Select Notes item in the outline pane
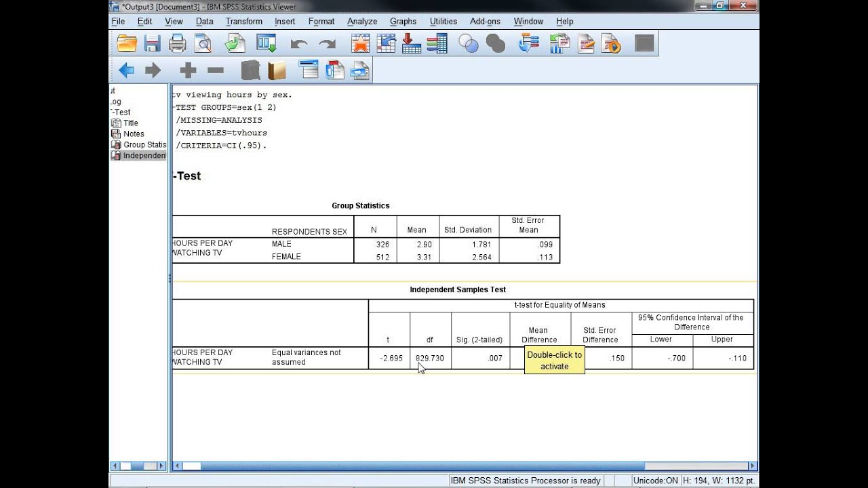868x488 pixels. pos(134,134)
